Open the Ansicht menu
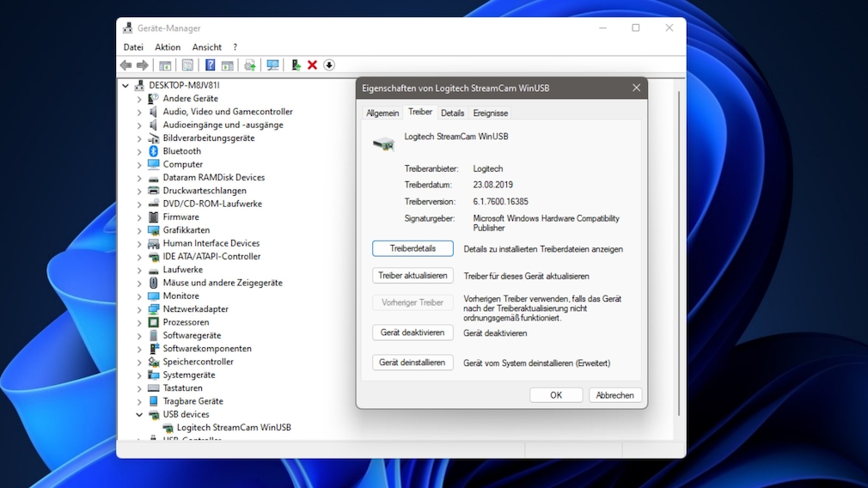Viewport: 868px width, 488px height. (207, 47)
